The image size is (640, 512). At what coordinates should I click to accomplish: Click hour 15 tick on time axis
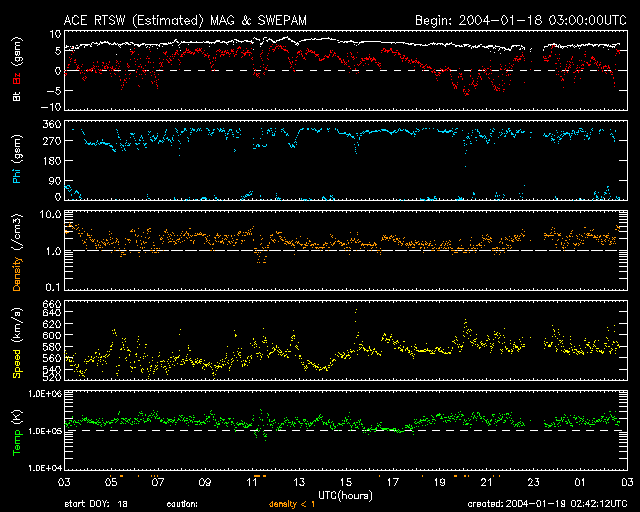point(347,483)
